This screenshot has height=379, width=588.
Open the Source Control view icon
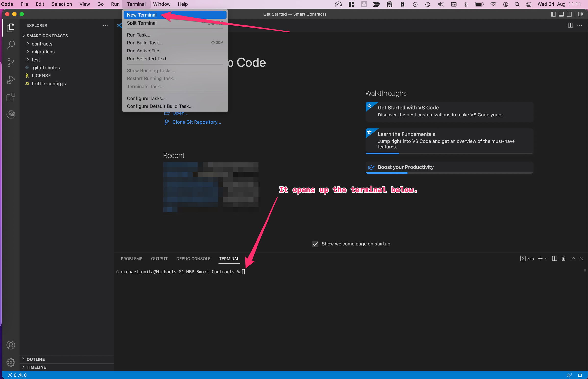click(11, 62)
